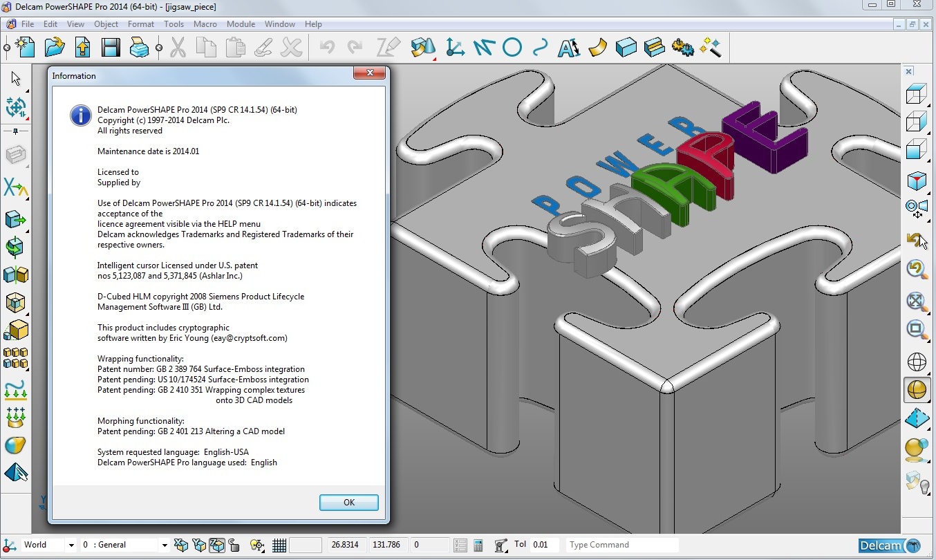Select the Curve tool icon

pyautogui.click(x=540, y=48)
